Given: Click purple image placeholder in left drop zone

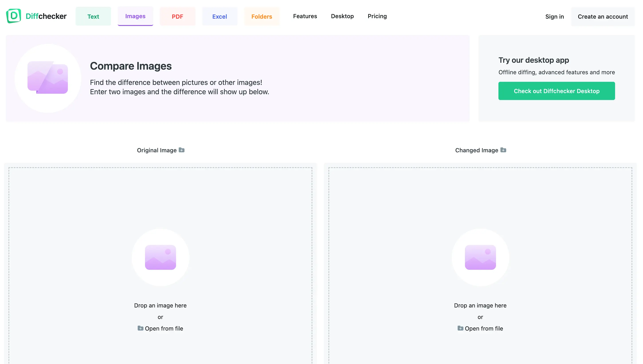Looking at the screenshot, I should click(x=160, y=257).
